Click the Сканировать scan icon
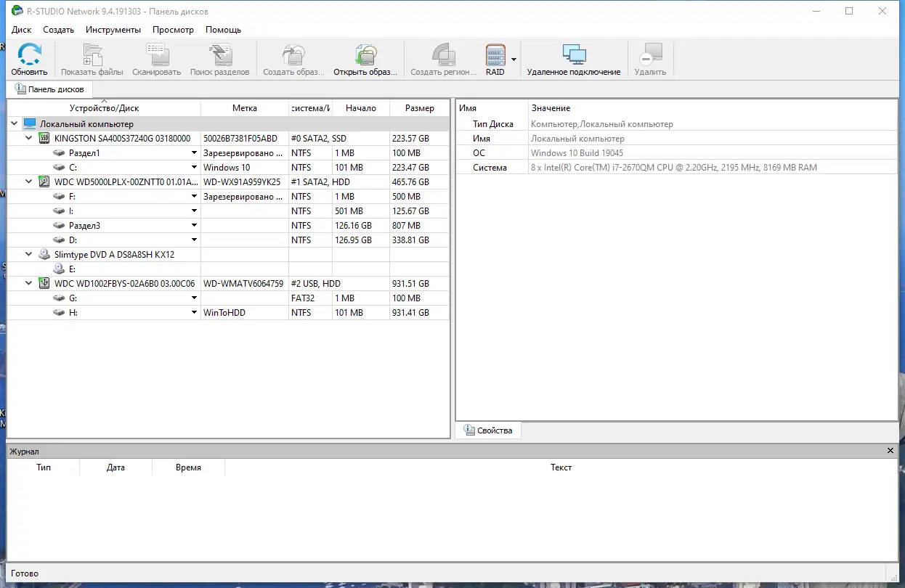This screenshot has height=588, width=905. [156, 54]
